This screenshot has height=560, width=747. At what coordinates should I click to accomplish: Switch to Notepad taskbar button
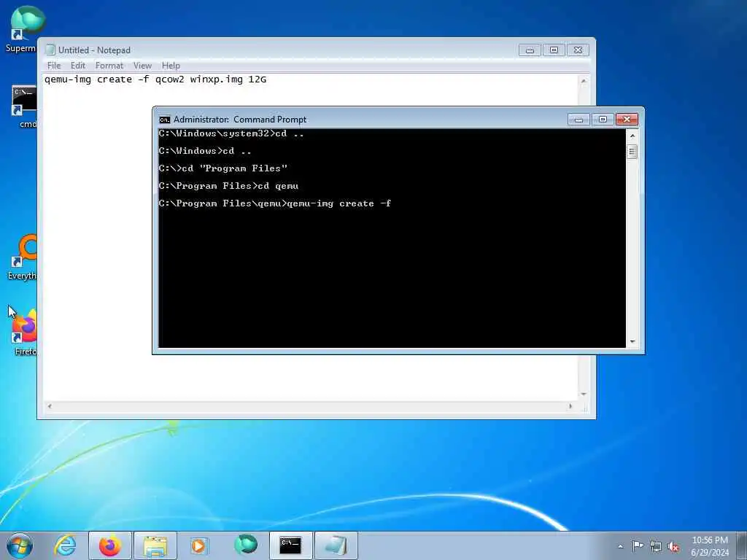coord(336,545)
